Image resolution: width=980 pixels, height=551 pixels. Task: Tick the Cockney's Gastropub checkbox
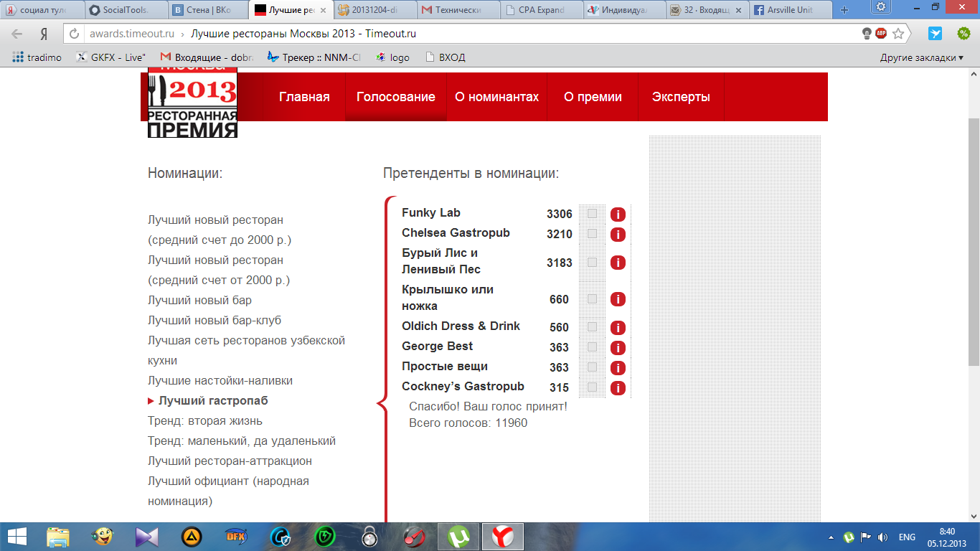[x=592, y=387]
